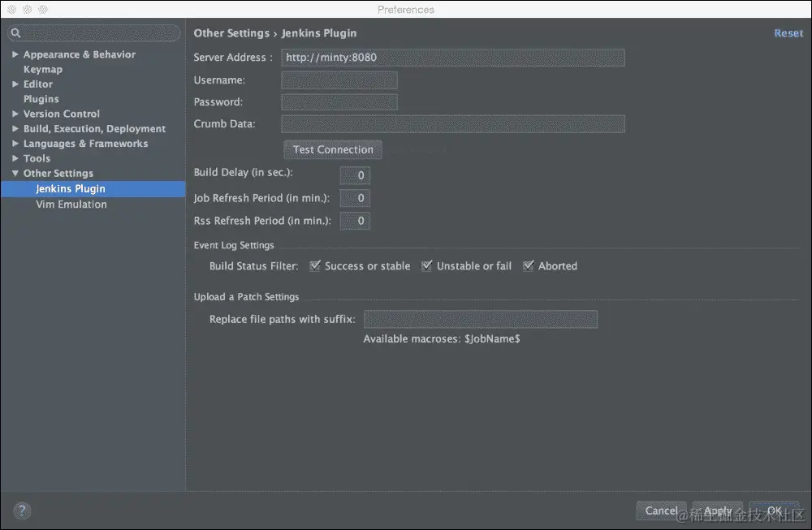This screenshot has height=530, width=812.
Task: Click Test Connection button
Action: pos(333,149)
